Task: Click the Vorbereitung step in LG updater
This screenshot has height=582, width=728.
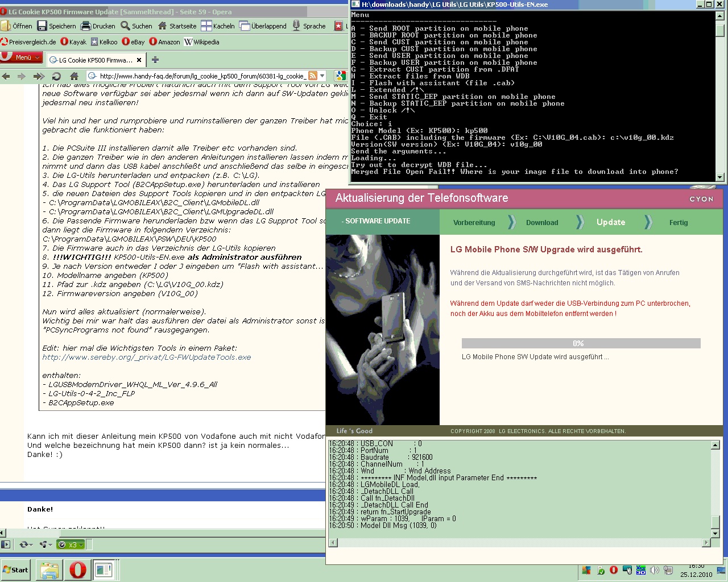Action: tap(474, 223)
